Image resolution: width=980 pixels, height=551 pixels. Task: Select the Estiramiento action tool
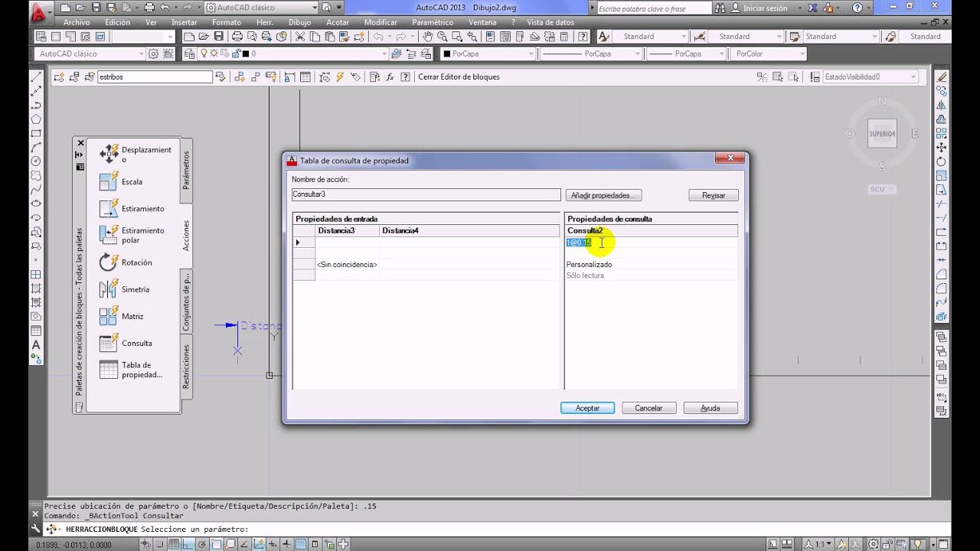[132, 208]
